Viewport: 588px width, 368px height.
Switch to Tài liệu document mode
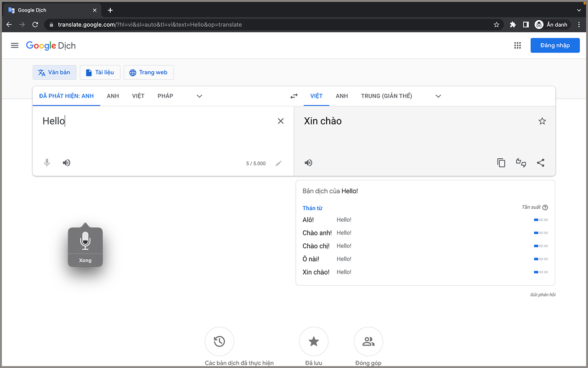[x=100, y=72]
